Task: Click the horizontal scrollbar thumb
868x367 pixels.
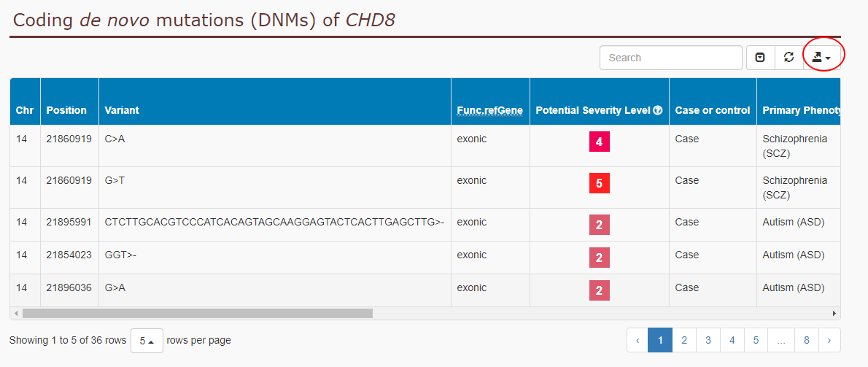Action: 198,313
